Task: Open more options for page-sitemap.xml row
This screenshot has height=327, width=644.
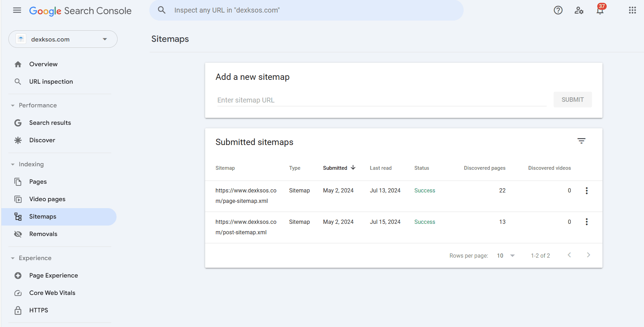Action: click(587, 191)
